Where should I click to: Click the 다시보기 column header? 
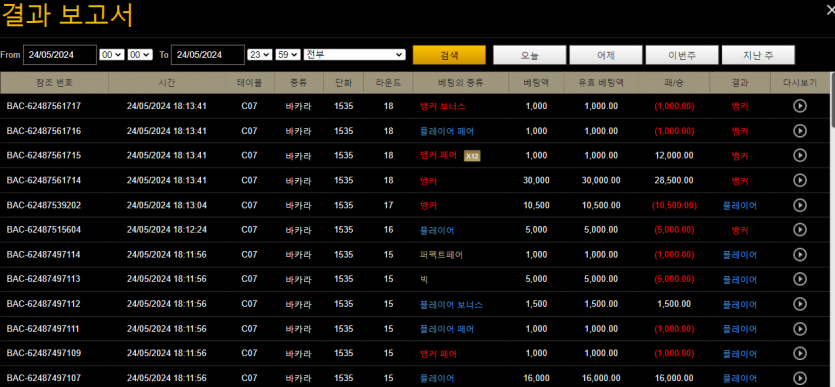click(x=800, y=83)
